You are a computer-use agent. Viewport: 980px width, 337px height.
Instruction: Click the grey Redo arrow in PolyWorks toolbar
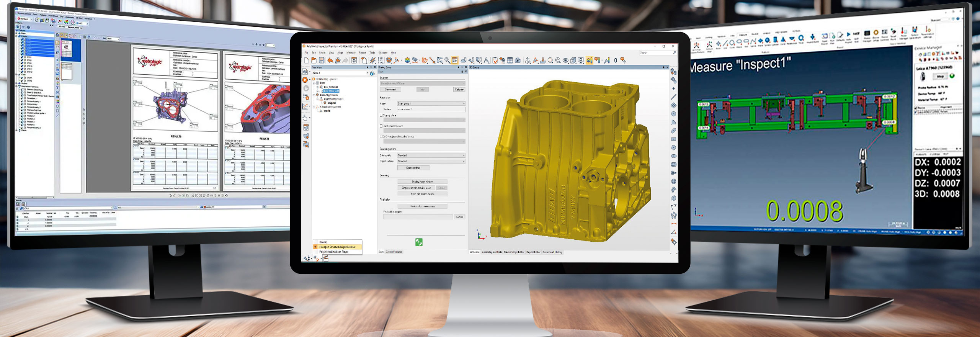pyautogui.click(x=345, y=60)
